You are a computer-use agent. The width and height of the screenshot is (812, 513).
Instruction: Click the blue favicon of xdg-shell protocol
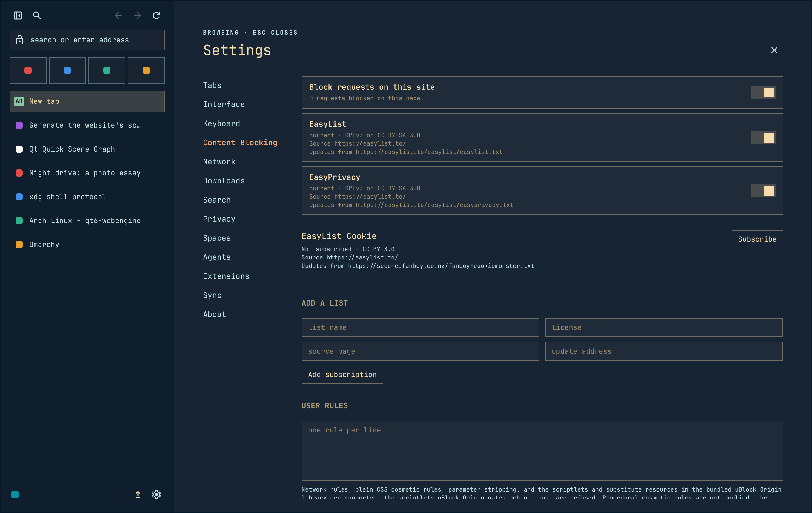point(19,197)
